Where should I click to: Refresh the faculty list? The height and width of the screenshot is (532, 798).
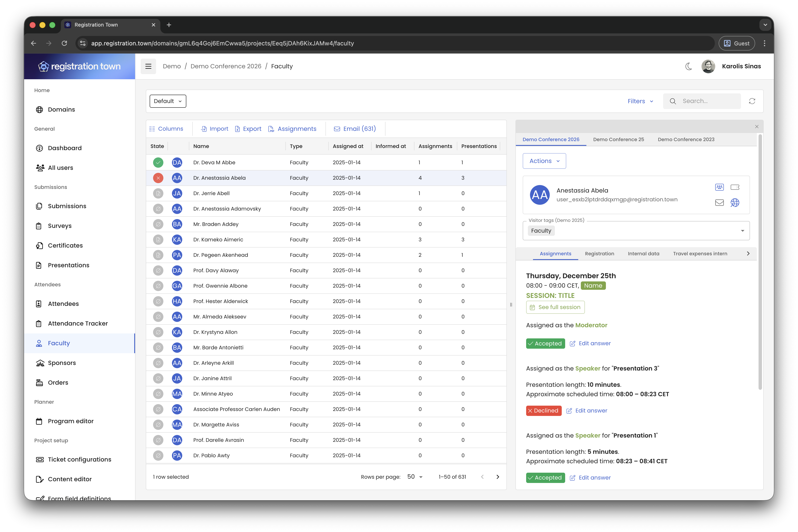pos(752,101)
